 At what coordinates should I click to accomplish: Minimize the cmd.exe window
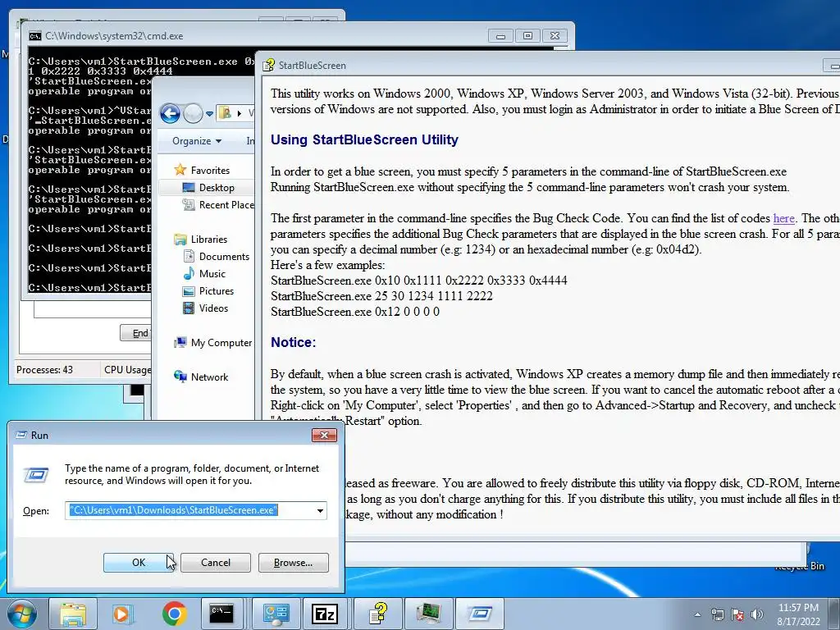click(x=501, y=36)
